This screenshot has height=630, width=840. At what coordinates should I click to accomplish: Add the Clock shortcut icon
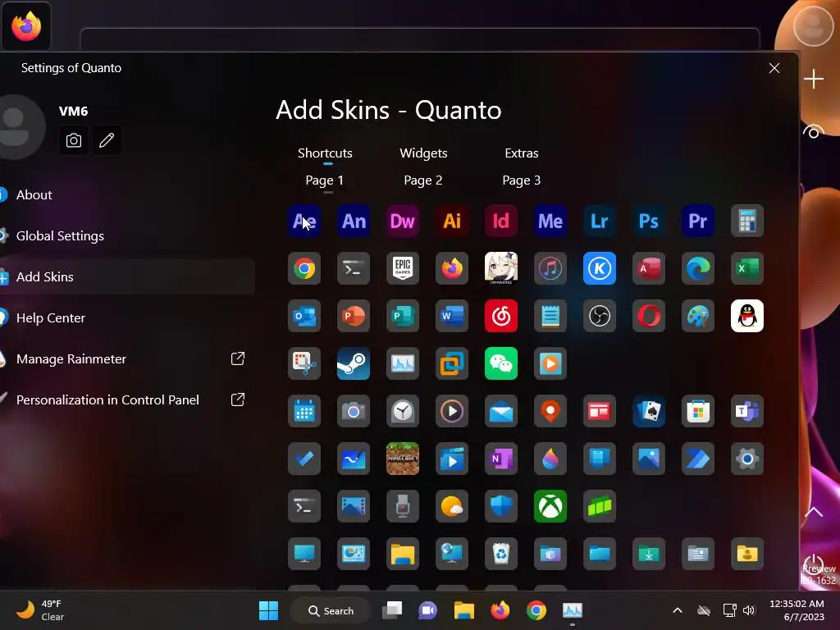tap(403, 411)
